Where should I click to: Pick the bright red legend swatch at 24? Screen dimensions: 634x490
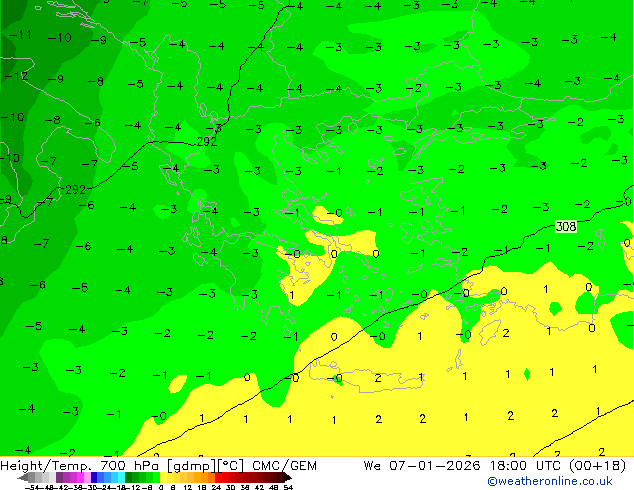[x=218, y=478]
